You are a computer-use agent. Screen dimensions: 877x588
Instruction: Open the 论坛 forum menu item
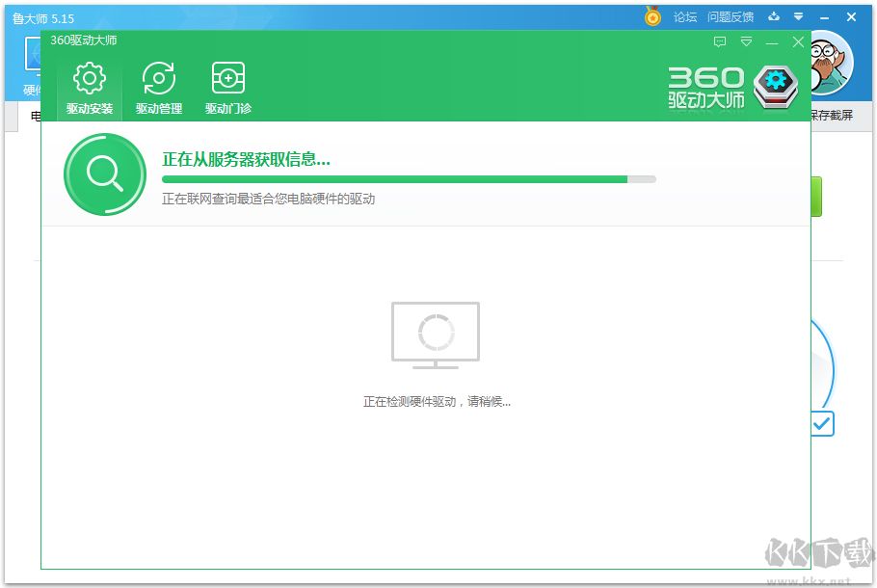pos(684,16)
